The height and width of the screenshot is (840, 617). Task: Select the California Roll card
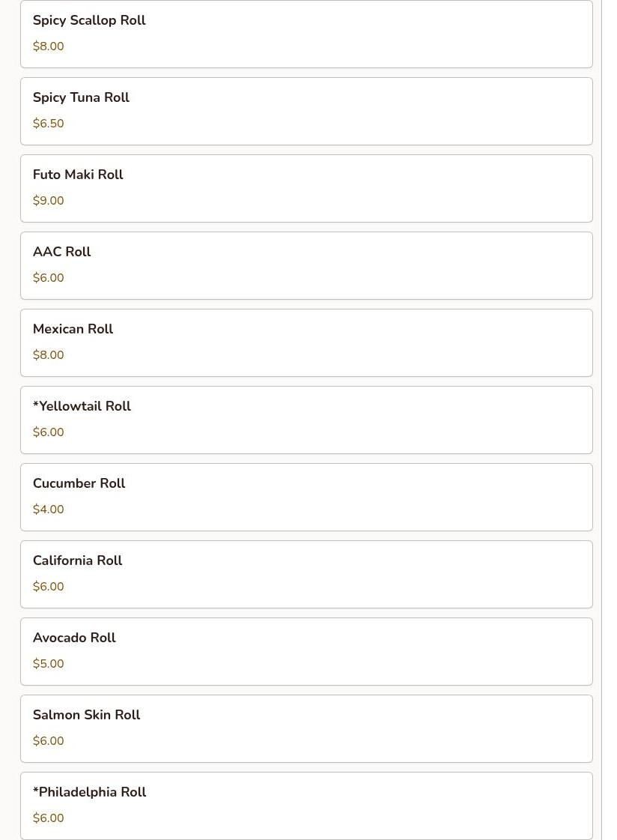tap(306, 574)
